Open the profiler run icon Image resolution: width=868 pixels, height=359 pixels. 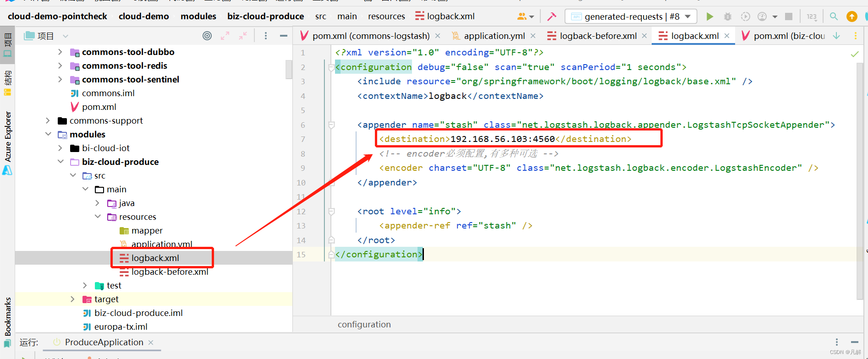762,16
